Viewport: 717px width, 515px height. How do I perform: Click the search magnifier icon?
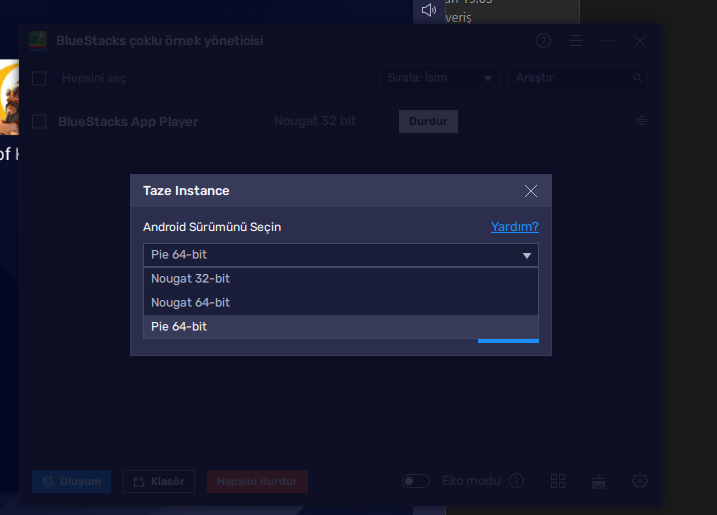(x=637, y=78)
